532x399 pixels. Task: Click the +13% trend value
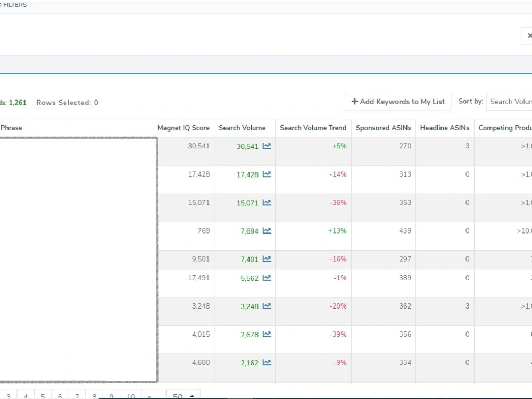coord(337,231)
